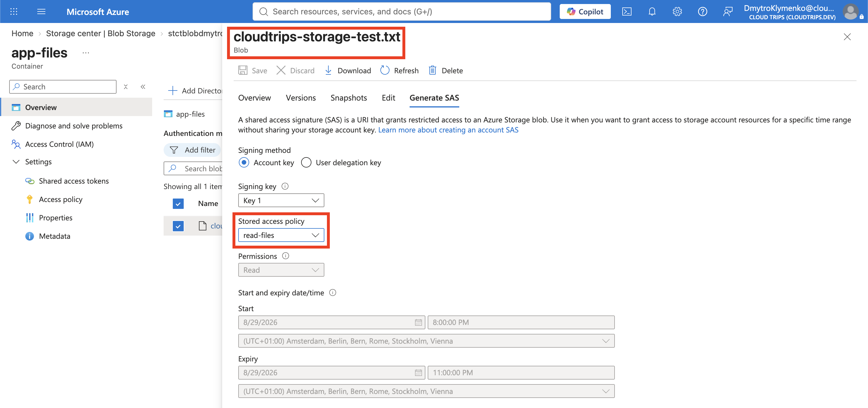The height and width of the screenshot is (408, 868).
Task: Switch to the Snapshots tab
Action: 349,98
